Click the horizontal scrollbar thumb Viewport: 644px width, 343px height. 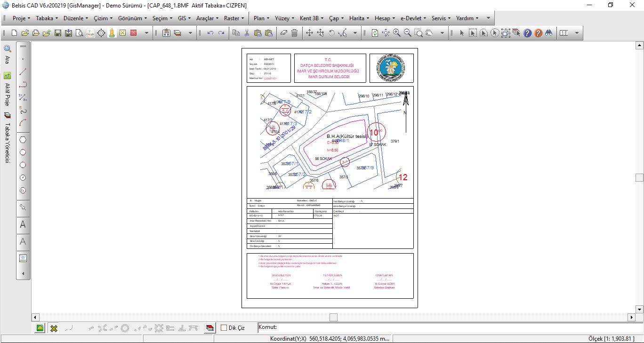(x=333, y=318)
